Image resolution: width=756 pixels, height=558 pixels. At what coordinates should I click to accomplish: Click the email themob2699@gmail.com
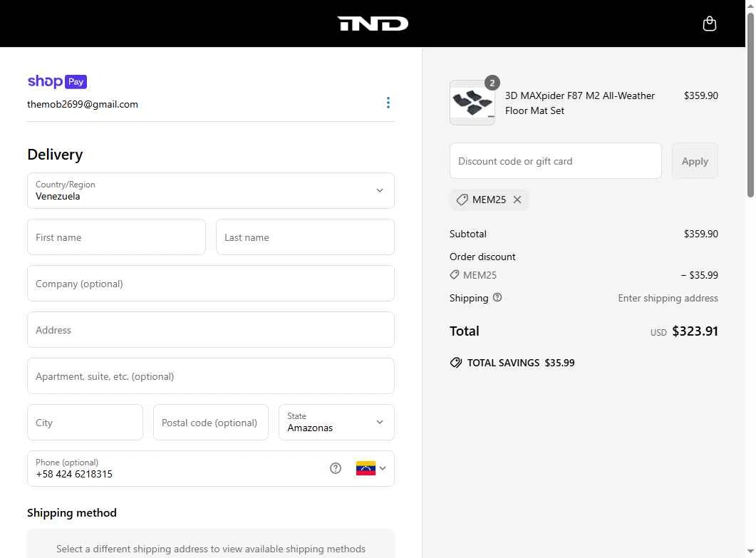(x=83, y=104)
